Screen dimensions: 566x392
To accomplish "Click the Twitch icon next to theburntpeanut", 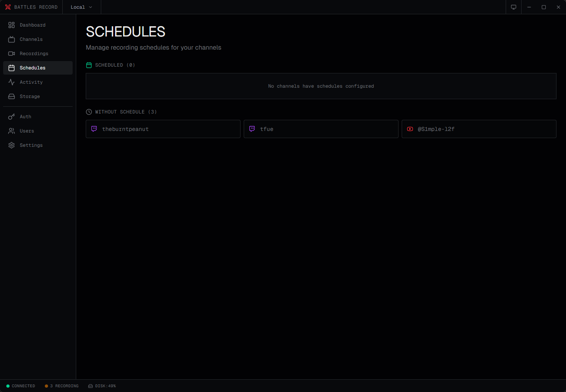I will (x=94, y=129).
